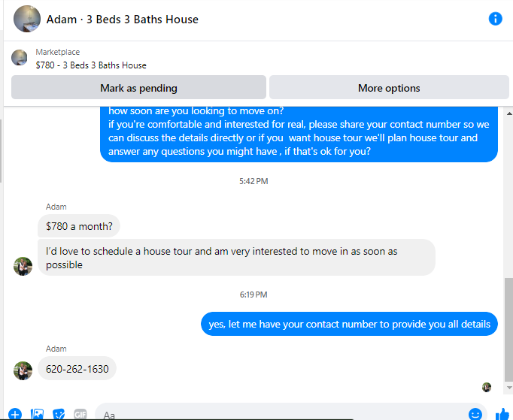Click scrollbar up arrow in chat
513x420 pixels.
tap(509, 113)
